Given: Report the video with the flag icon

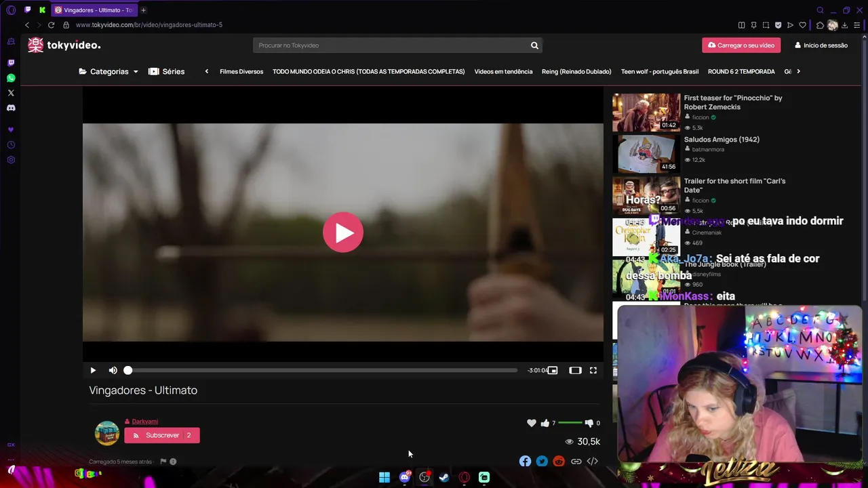Looking at the screenshot, I should coord(163,462).
